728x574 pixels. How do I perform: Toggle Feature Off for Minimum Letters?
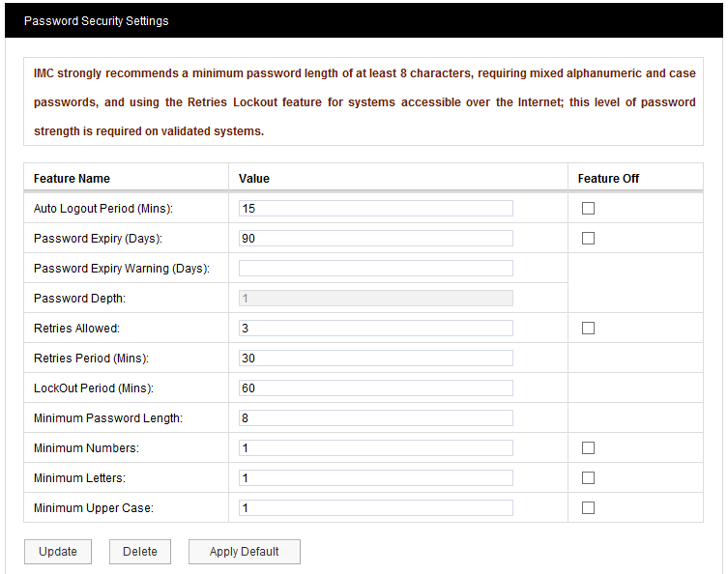[x=588, y=478]
